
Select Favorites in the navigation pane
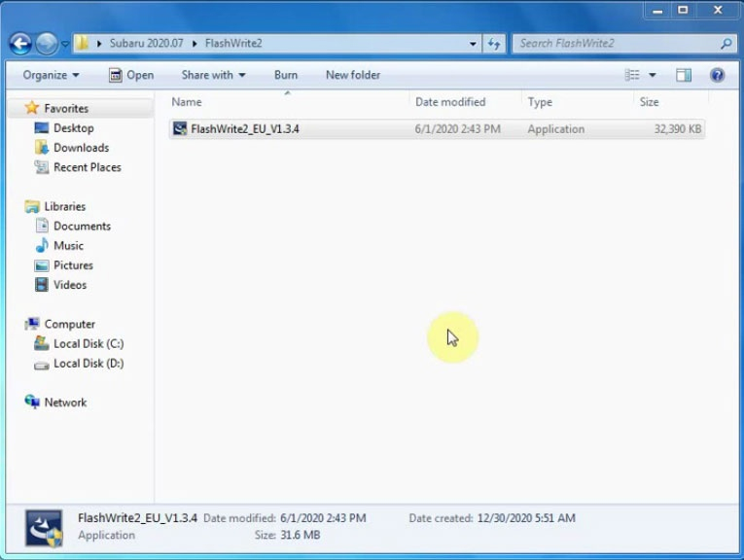click(x=66, y=109)
